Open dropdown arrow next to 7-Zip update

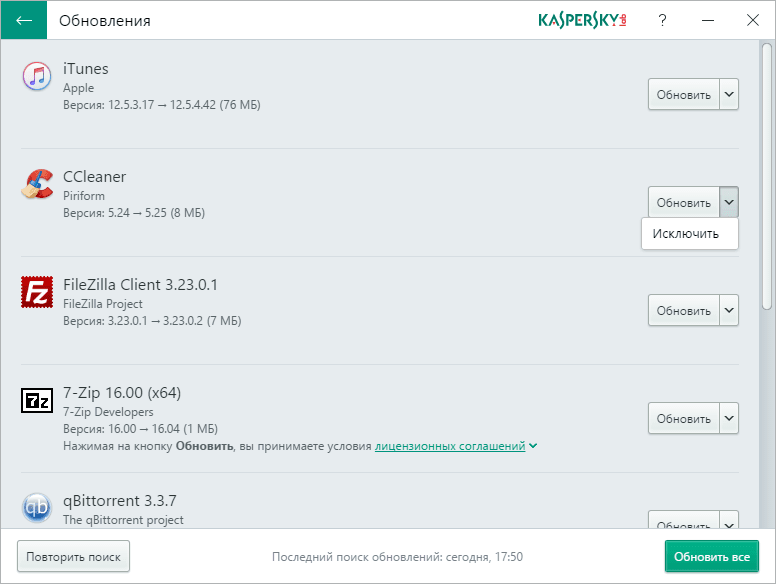729,418
